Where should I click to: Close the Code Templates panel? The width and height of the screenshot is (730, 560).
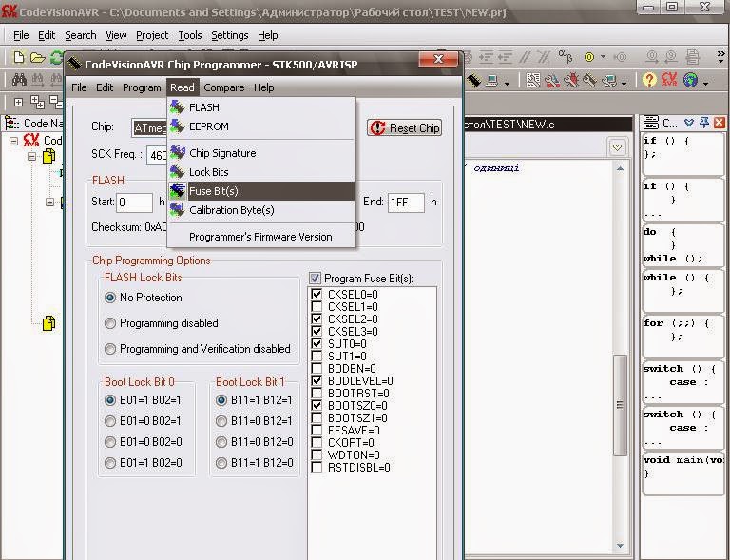point(720,123)
